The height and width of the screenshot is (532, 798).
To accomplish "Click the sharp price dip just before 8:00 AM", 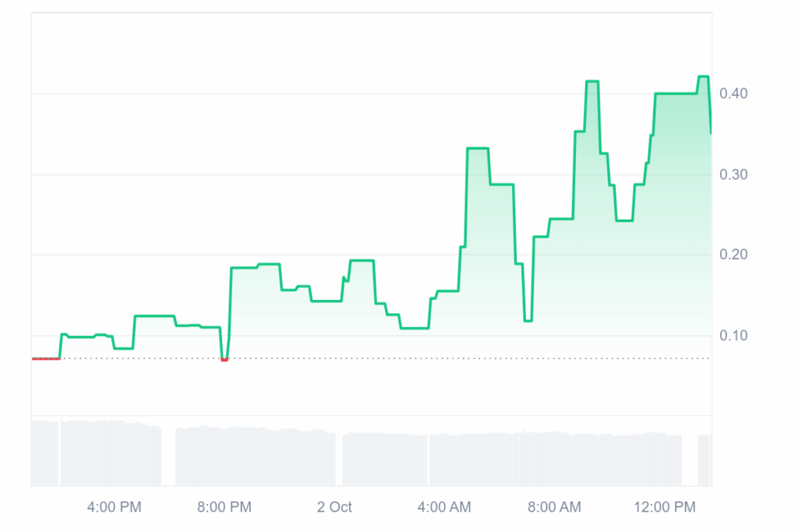I will point(528,319).
